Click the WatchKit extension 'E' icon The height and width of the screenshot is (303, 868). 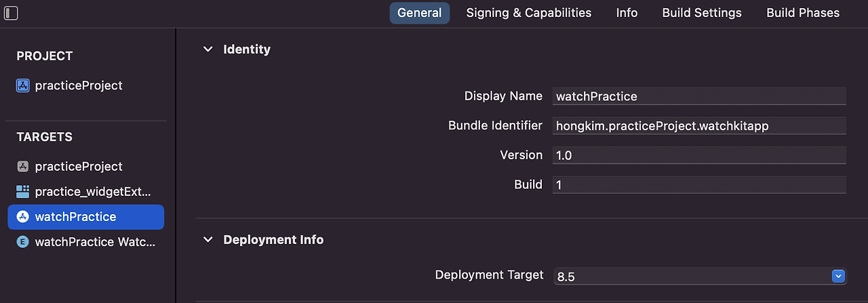[x=23, y=242]
